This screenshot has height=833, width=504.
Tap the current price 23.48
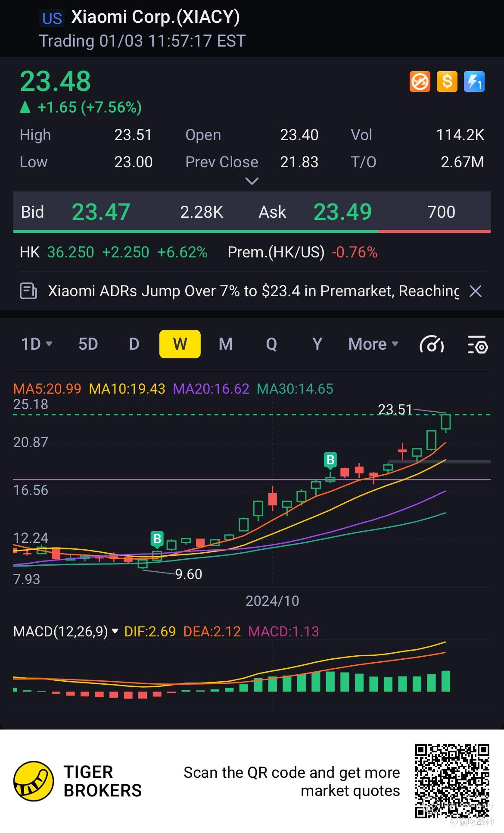[56, 81]
